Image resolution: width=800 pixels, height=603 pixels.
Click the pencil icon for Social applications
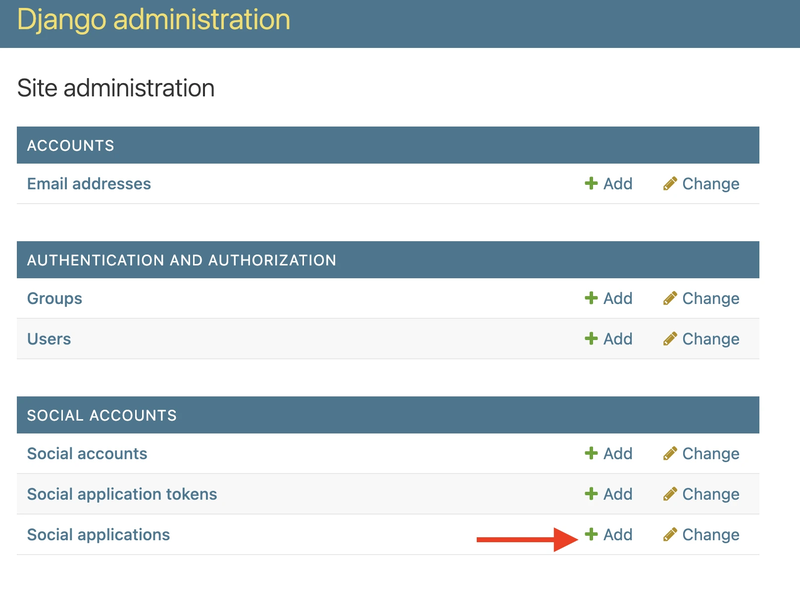[x=670, y=534]
